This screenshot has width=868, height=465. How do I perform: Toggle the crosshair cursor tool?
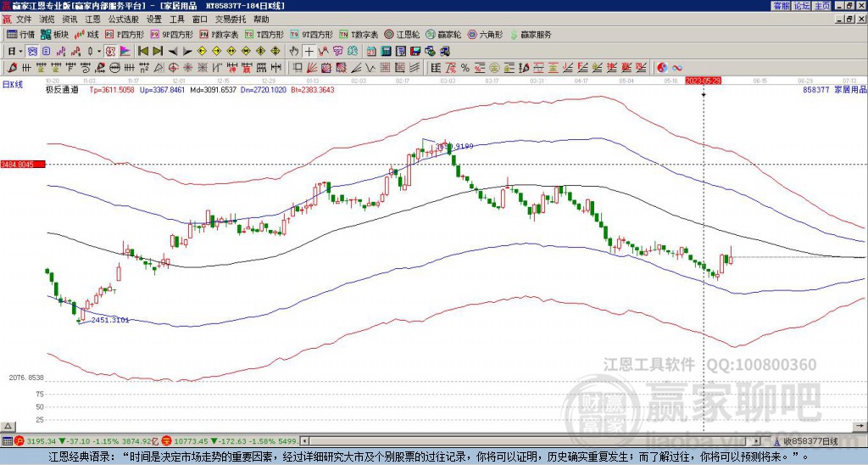click(309, 52)
